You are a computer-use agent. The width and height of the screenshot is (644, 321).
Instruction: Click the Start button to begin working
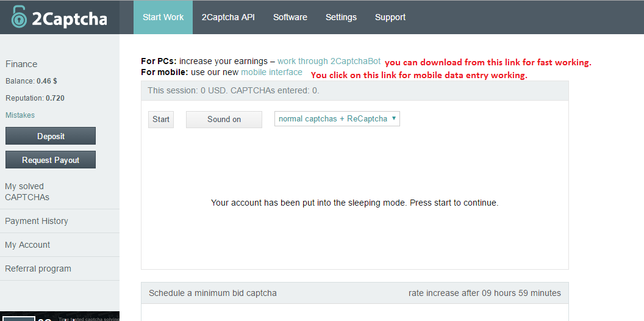[161, 119]
